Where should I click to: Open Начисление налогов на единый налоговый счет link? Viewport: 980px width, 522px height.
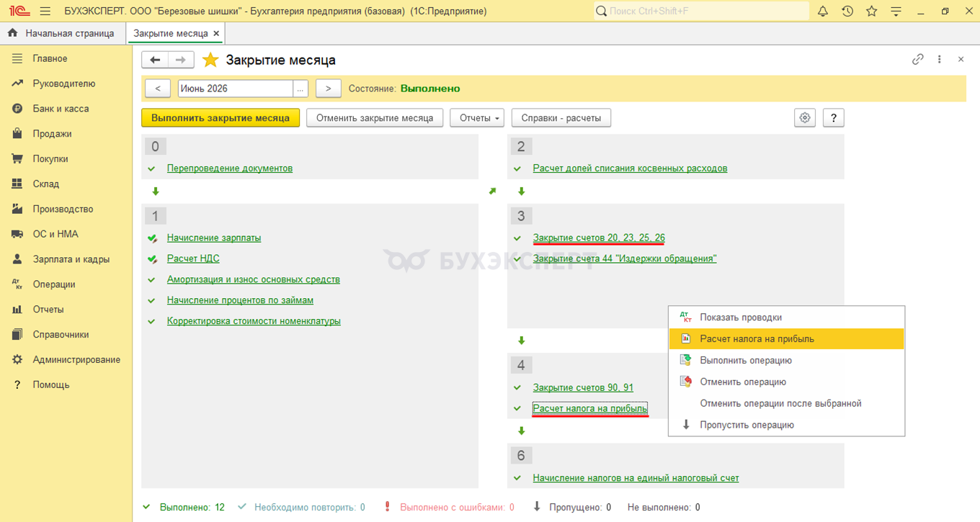(636, 478)
